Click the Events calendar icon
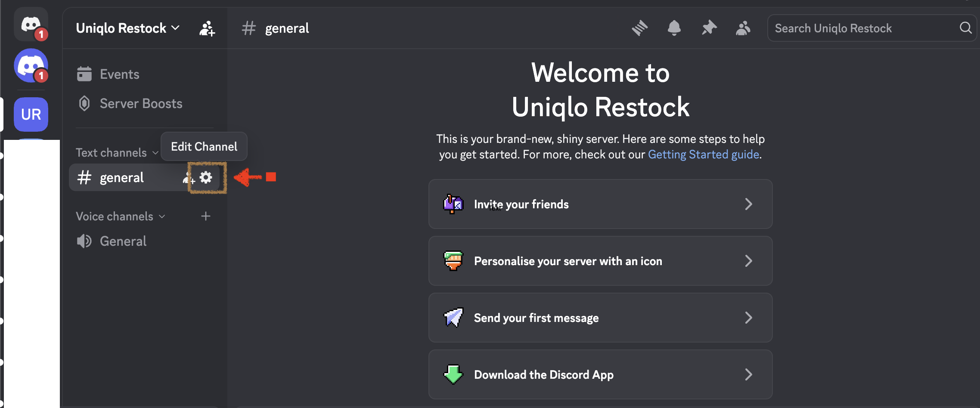Viewport: 980px width, 408px height. click(x=84, y=74)
